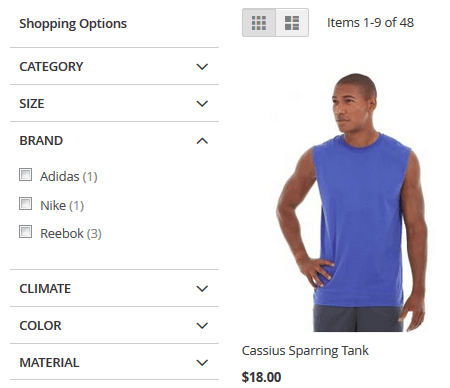Expand the Climate filter chevron

(202, 289)
